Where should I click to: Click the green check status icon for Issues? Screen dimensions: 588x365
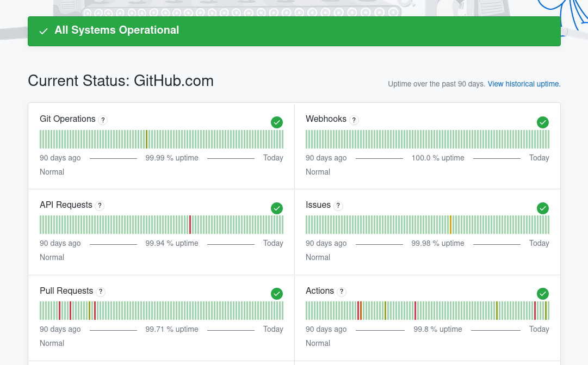point(543,208)
